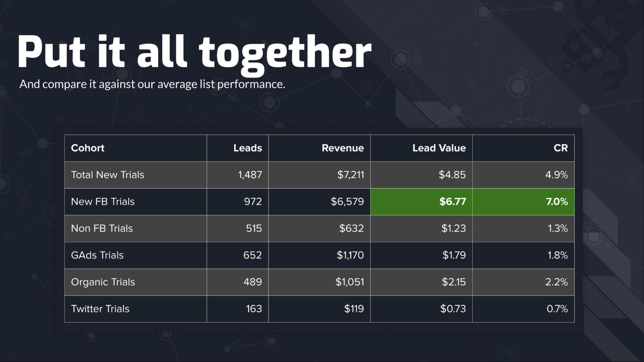Select the Cohort column header
This screenshot has width=644, height=362.
(88, 148)
